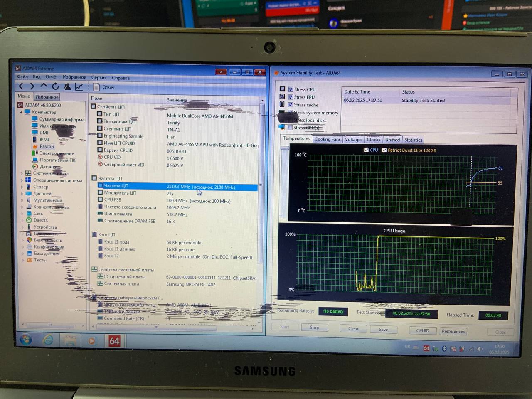The image size is (532, 399).
Task: Toggle Stress system memory checkbox
Action: [x=291, y=112]
